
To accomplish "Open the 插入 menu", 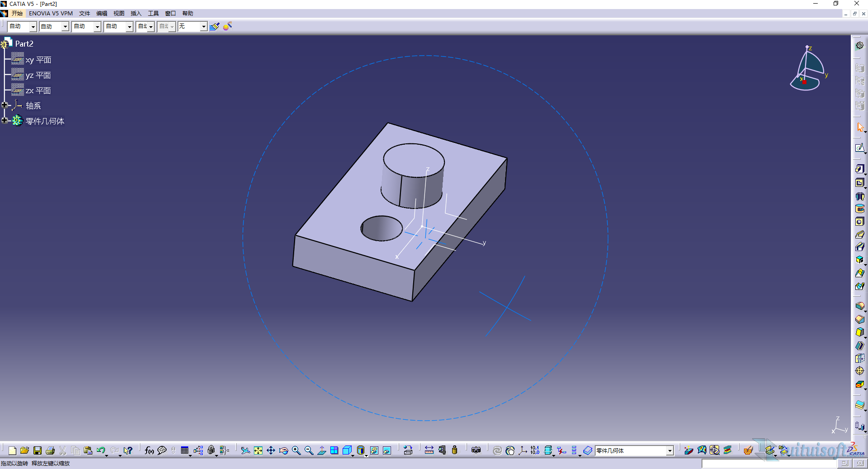I will [x=136, y=14].
